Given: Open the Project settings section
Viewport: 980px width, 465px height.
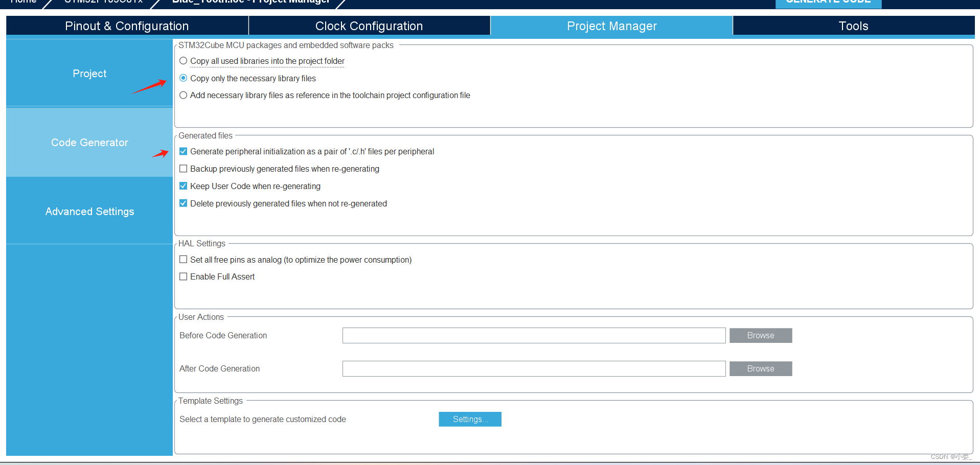Looking at the screenshot, I should (x=89, y=73).
